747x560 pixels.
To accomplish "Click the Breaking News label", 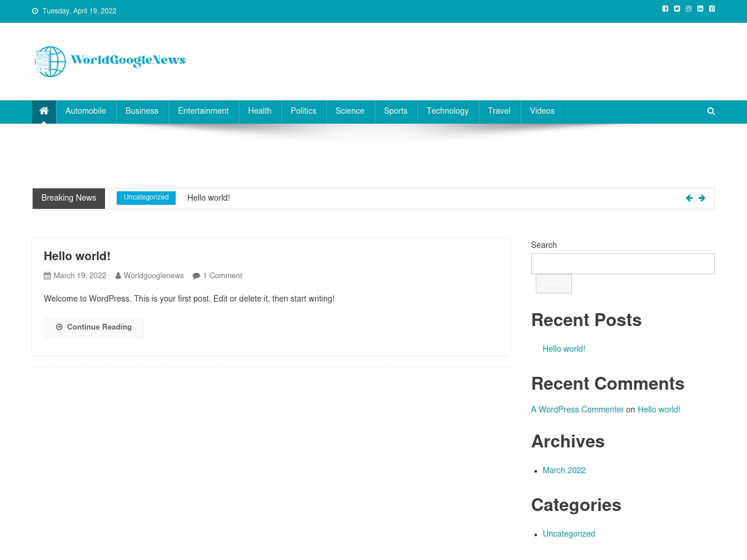I will coord(69,198).
